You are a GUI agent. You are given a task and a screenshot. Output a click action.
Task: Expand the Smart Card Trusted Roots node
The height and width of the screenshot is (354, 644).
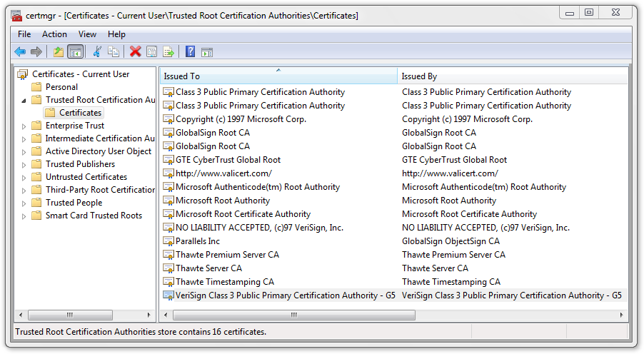tap(24, 216)
